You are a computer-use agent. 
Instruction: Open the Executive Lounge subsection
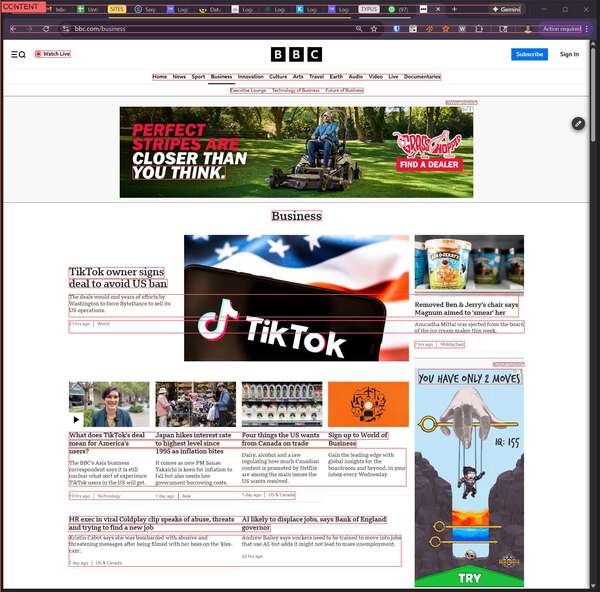pos(248,90)
